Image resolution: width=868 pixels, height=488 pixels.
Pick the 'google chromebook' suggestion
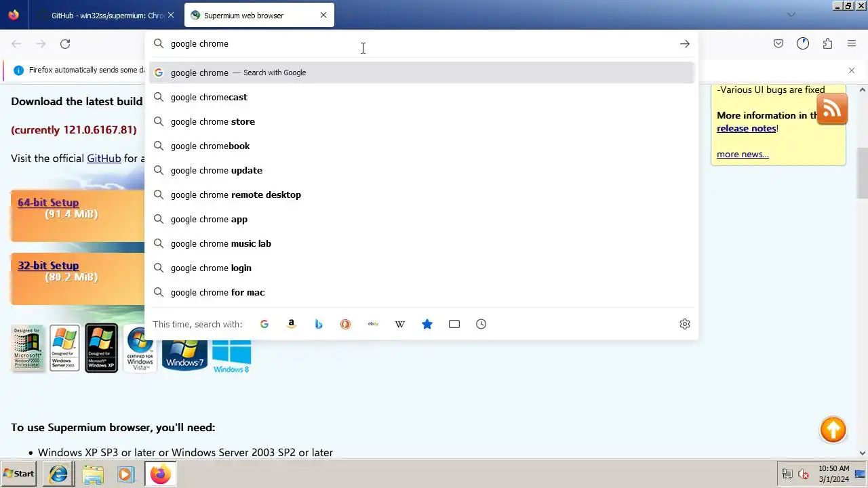[421, 146]
